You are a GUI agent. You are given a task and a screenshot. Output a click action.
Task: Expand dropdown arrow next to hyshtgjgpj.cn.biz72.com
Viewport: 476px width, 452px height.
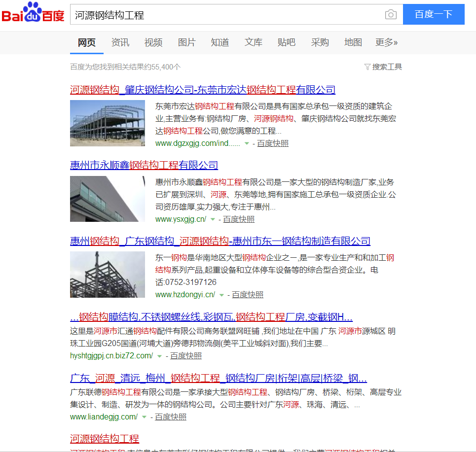pos(159,356)
